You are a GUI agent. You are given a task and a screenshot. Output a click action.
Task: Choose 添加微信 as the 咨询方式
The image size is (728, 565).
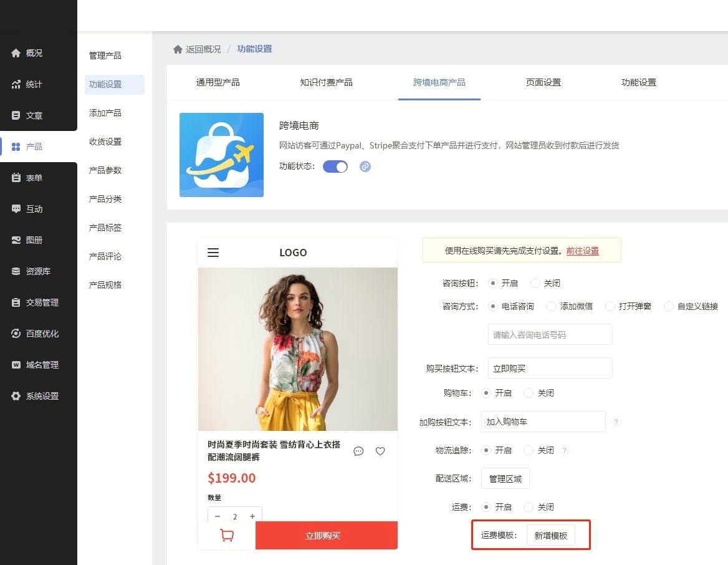(x=551, y=306)
